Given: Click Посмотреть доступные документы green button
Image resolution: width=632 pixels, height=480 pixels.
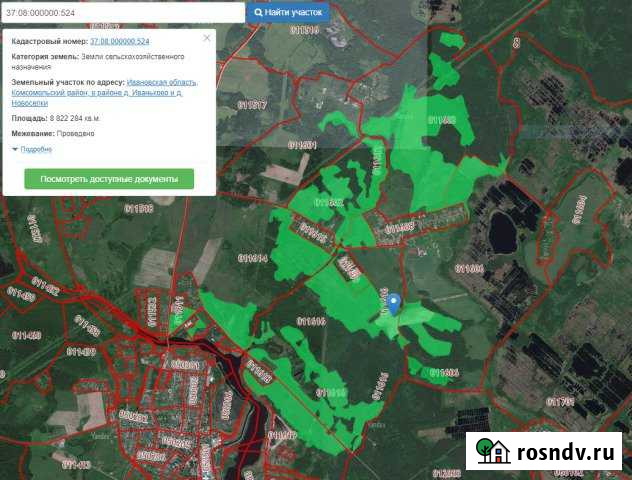Looking at the screenshot, I should point(109,179).
